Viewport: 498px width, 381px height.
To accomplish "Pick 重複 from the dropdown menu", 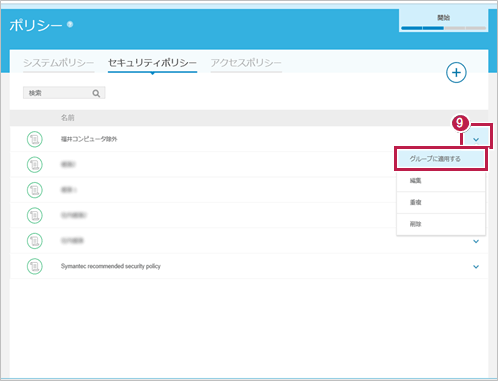I will tap(440, 202).
